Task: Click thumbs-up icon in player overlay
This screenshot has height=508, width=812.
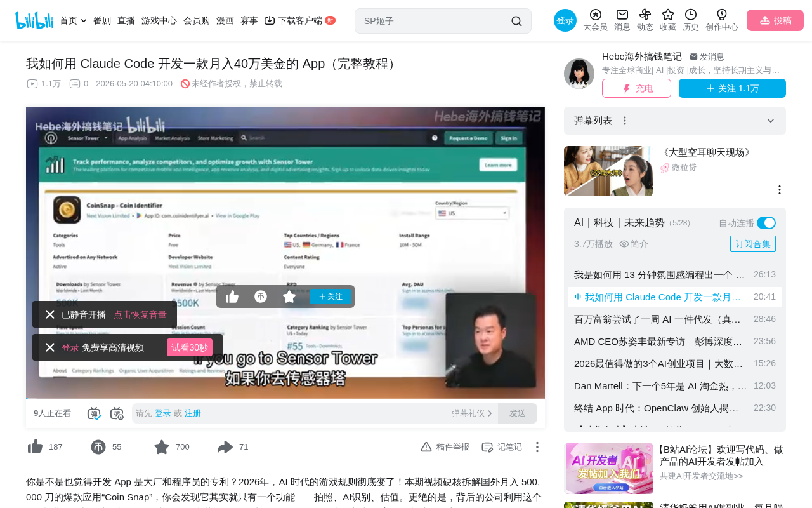Action: click(232, 297)
